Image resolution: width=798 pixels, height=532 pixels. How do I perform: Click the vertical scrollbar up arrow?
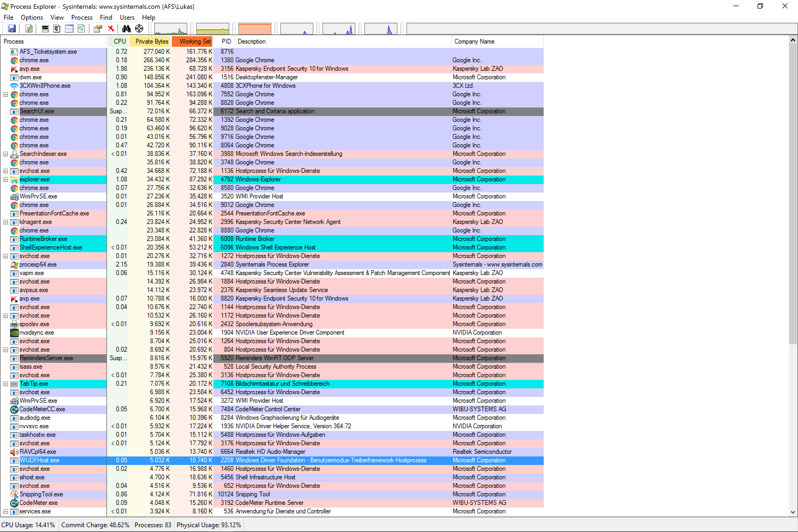793,40
